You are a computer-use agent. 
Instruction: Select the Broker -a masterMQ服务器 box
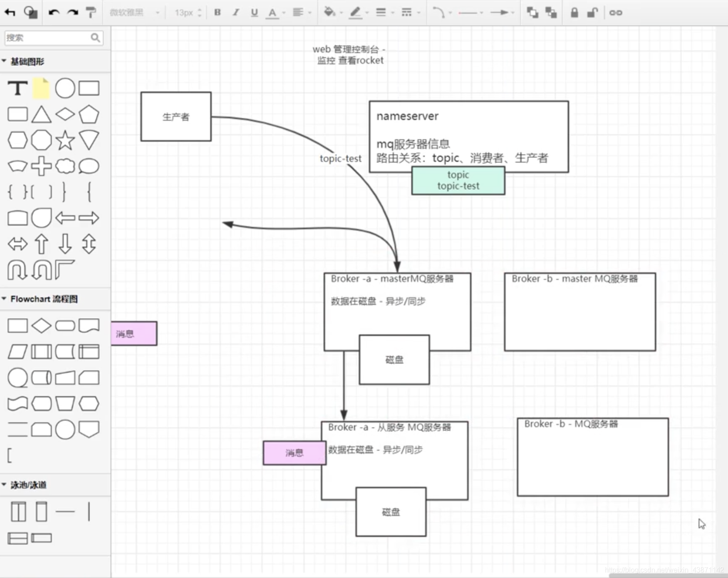point(397,312)
